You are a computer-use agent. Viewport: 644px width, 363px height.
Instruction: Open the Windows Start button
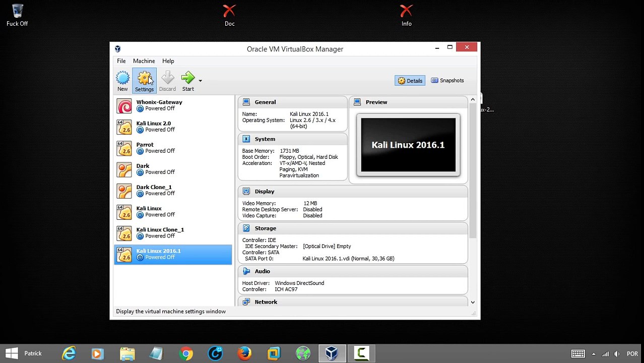coord(12,353)
